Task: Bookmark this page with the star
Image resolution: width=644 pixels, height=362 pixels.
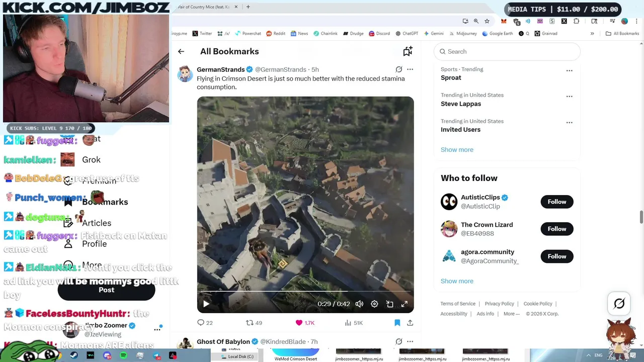Action: 487,21
